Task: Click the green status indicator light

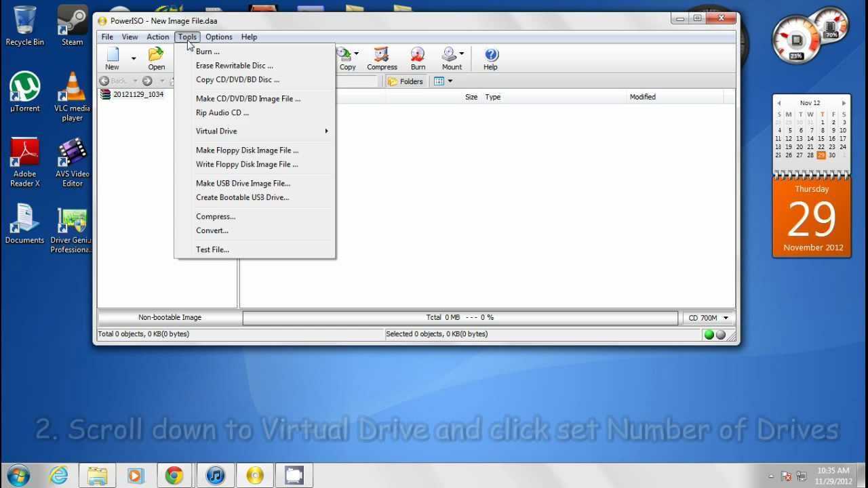Action: 709,335
